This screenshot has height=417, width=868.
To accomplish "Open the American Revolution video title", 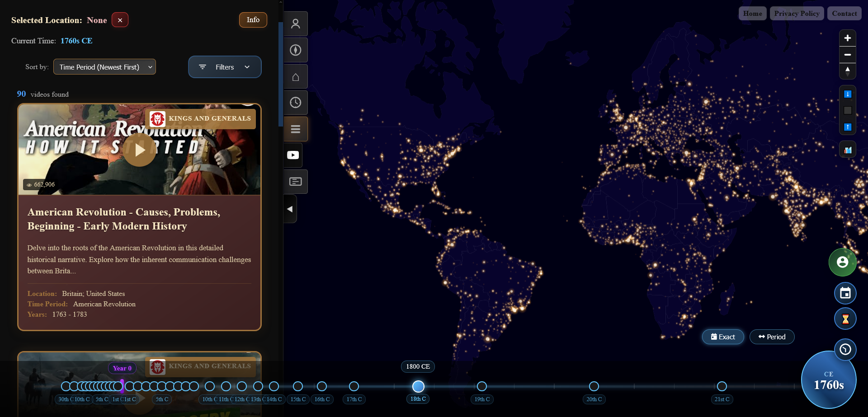I will point(124,219).
